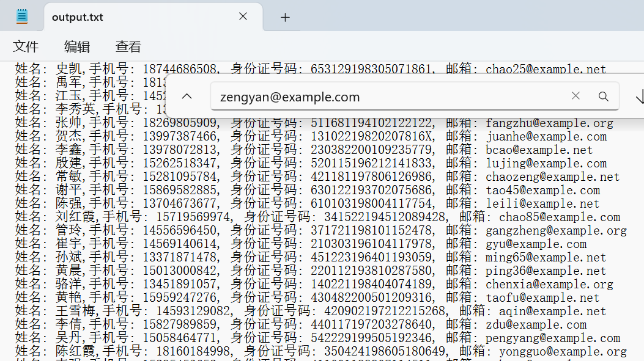Viewport: 644px width, 361px height.
Task: Clear the search text with X icon
Action: click(x=576, y=96)
